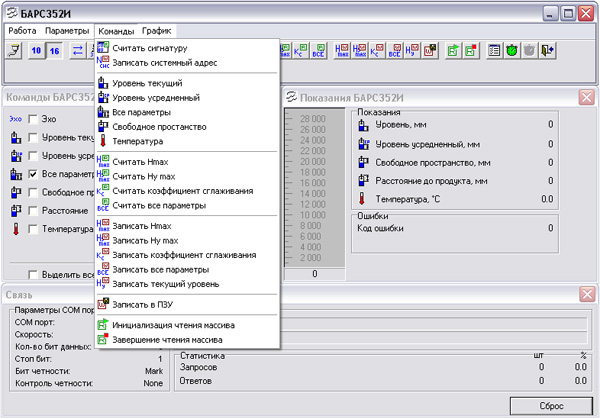Screen dimensions: 600x419
Task: Click toolbar icon read Kc coefficient
Action: (301, 51)
